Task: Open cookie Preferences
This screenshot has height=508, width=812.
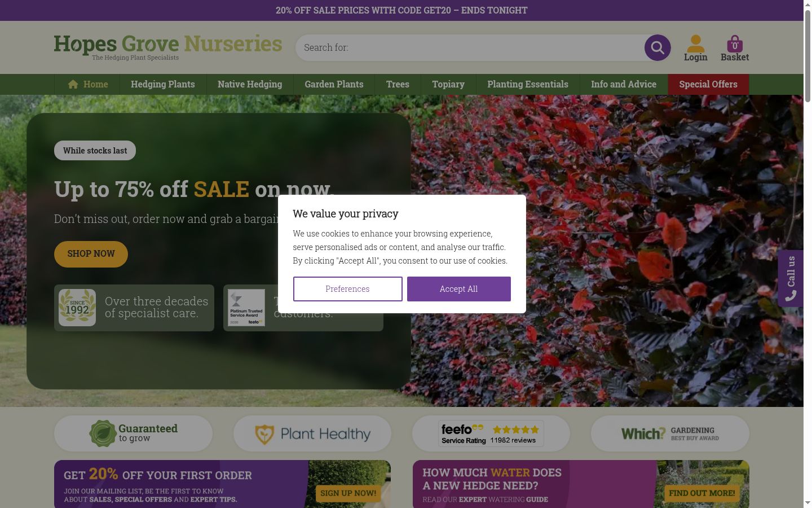Action: tap(347, 289)
